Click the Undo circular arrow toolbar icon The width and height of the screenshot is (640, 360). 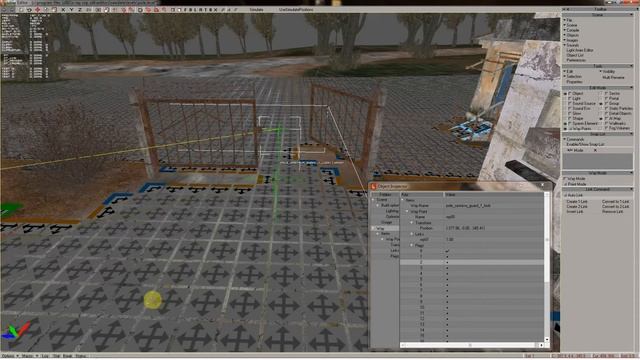click(x=29, y=9)
